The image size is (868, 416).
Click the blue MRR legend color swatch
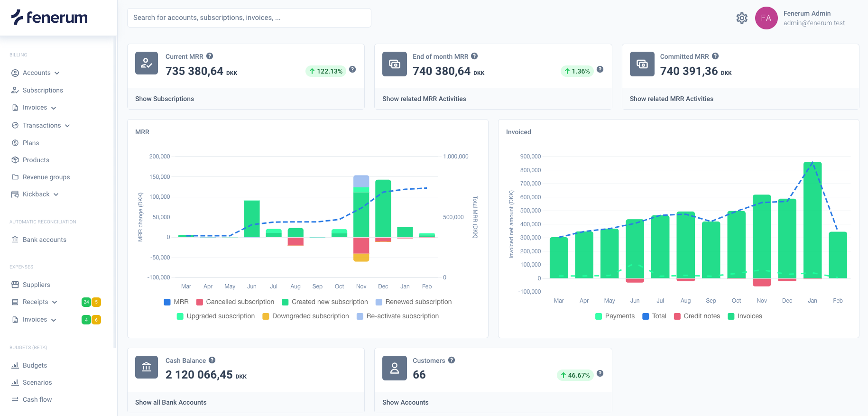pos(167,302)
